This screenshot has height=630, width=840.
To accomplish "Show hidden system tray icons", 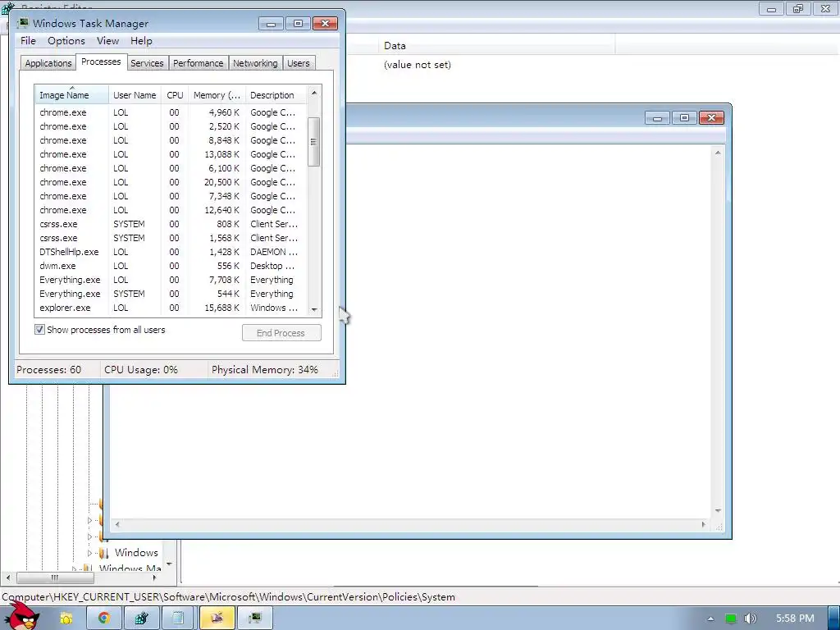I will (x=710, y=619).
